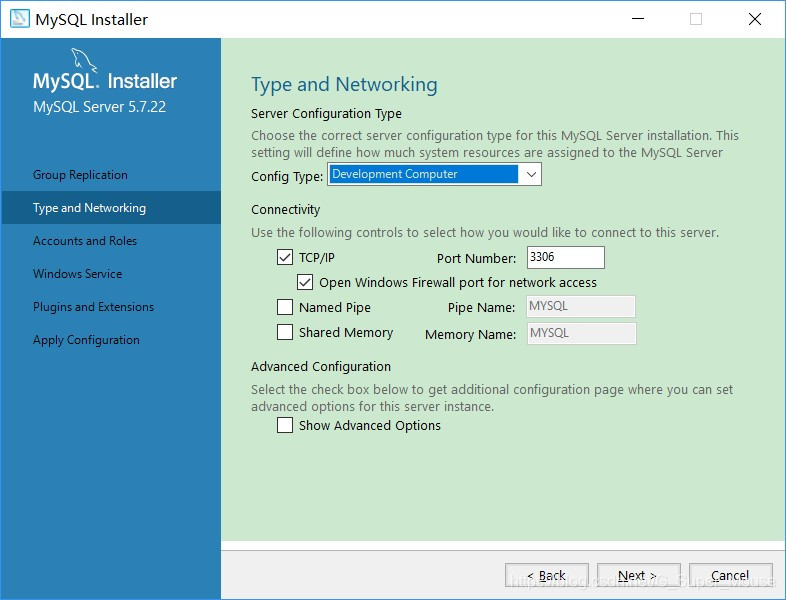The width and height of the screenshot is (786, 600).
Task: Click the Cancel button
Action: click(x=730, y=575)
